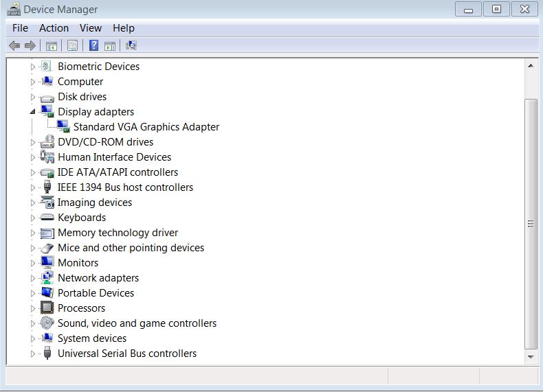Expand the Processors node arrow

click(x=32, y=308)
